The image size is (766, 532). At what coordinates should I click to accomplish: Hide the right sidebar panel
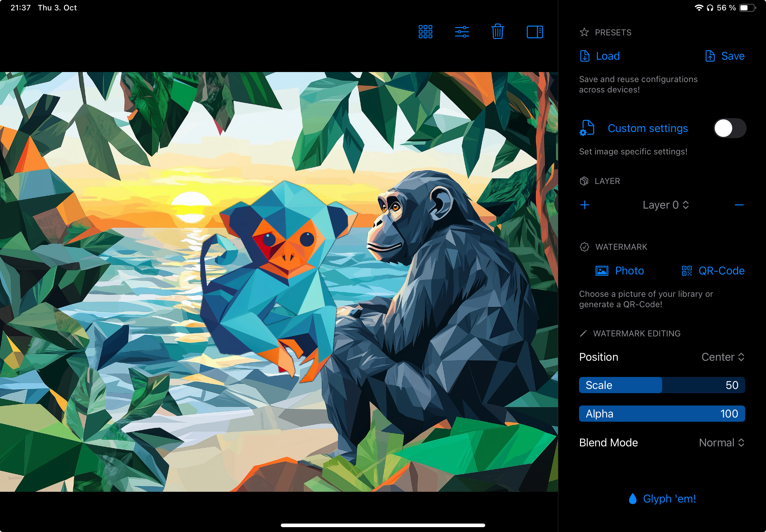click(x=535, y=32)
